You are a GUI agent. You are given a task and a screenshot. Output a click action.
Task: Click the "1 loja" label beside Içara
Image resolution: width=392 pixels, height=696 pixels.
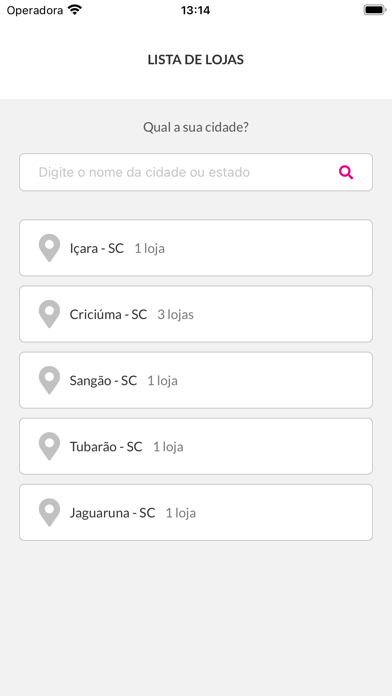click(x=150, y=249)
